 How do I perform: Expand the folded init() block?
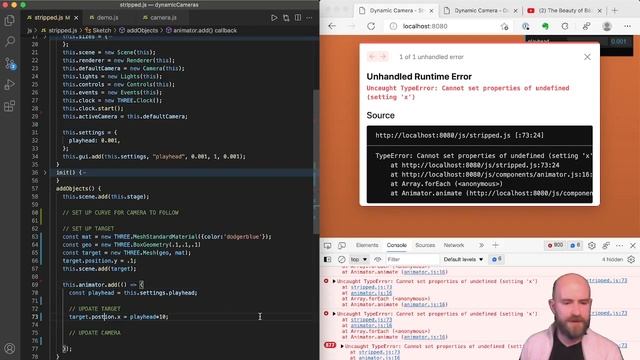(x=45, y=173)
